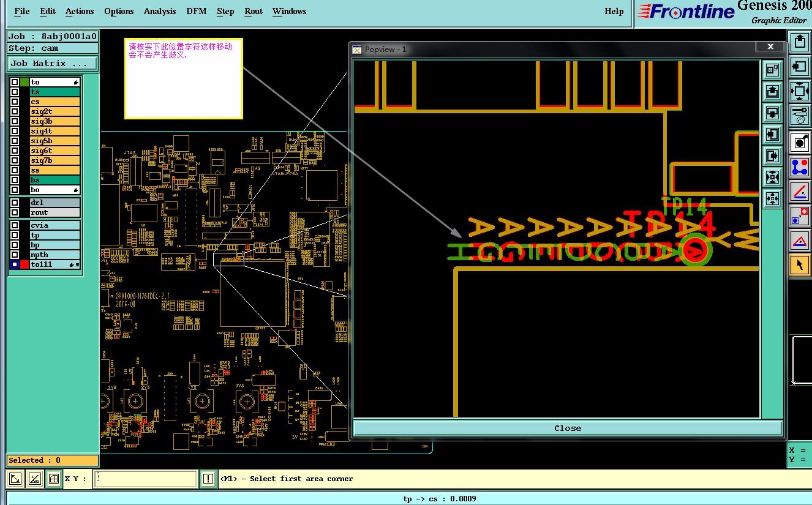Select the drl layer name
The image size is (812, 505).
coord(55,203)
